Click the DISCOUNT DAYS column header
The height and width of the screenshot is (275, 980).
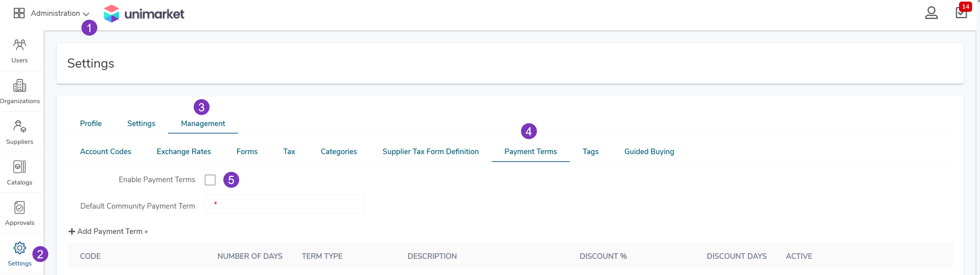[736, 256]
